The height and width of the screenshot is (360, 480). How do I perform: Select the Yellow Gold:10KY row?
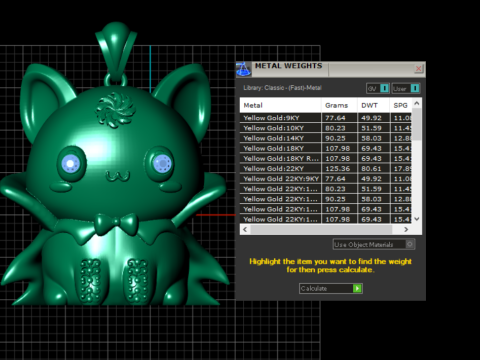point(326,128)
